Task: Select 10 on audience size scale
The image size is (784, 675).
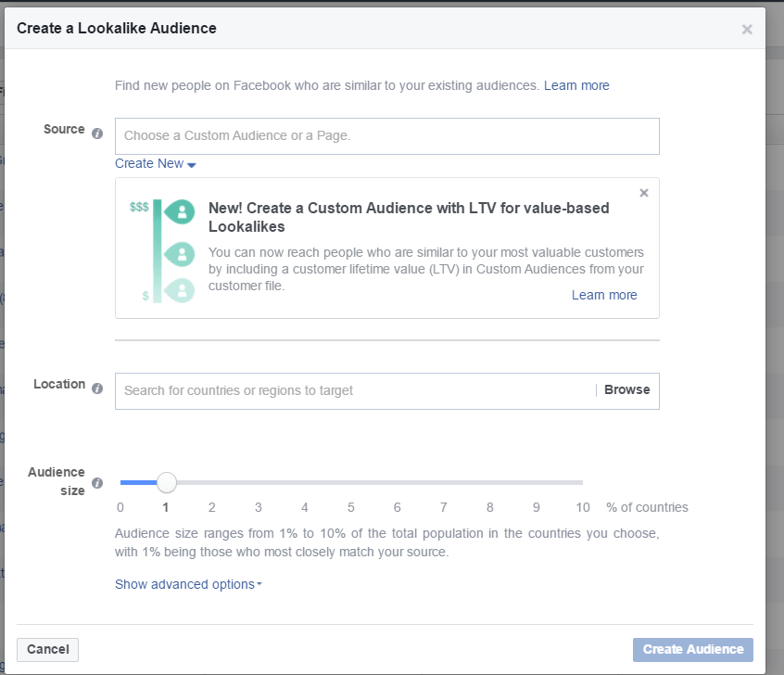Action: [x=582, y=507]
